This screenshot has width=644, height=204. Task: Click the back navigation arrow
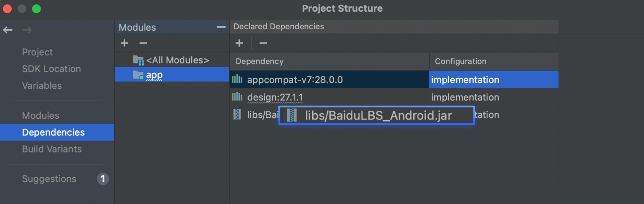coord(8,30)
